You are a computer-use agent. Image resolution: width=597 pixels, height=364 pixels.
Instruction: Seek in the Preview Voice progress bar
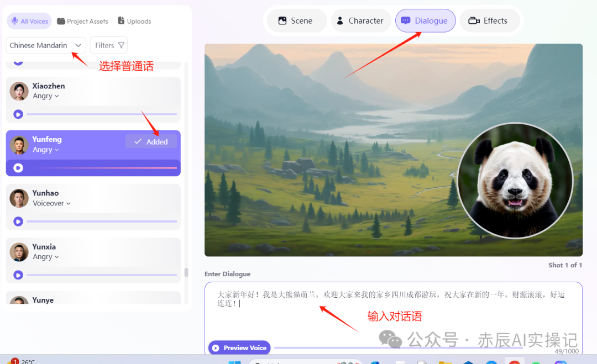(x=398, y=347)
